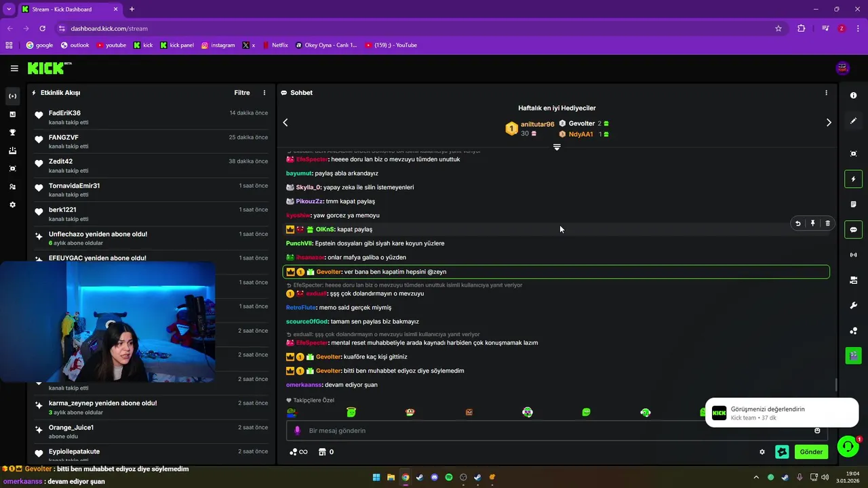Screen dimensions: 868x488
Task: Click the camera/stream icon in right sidebar
Action: tap(854, 280)
